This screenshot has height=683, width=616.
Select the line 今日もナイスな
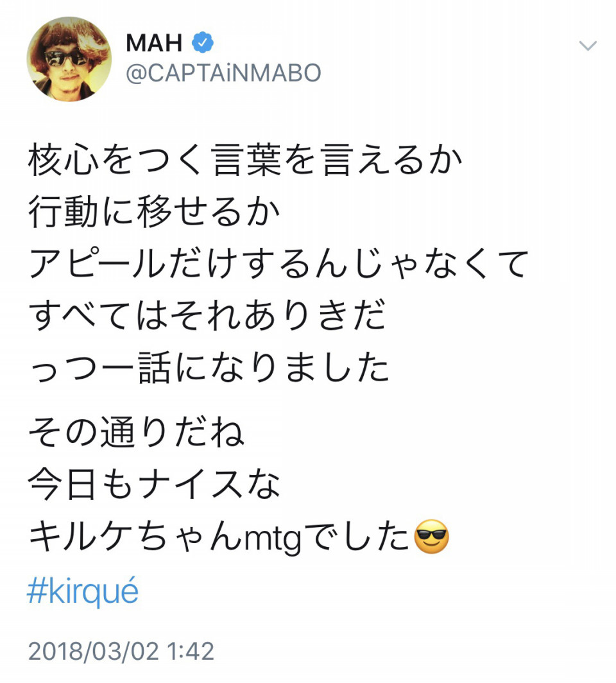point(154,484)
